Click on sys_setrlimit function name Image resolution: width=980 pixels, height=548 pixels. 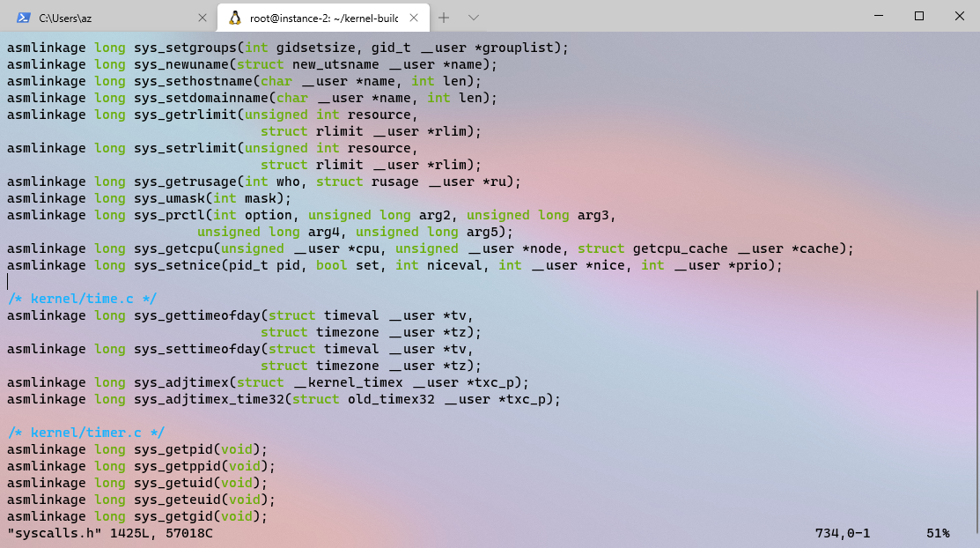[x=185, y=148]
